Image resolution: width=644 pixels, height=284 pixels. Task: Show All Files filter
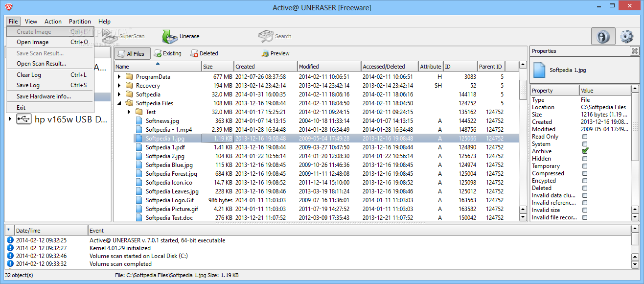[x=131, y=54]
